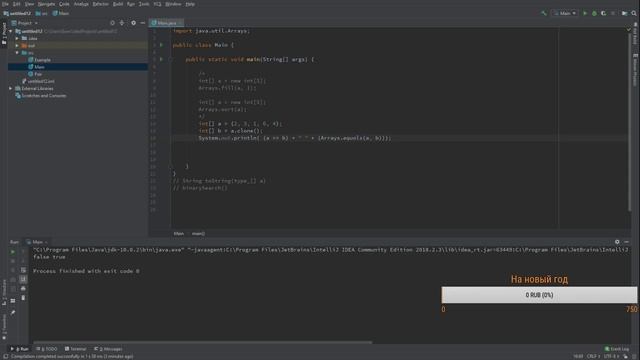Collapse the src folder node
Viewport: 640px width, 360px height.
point(17,53)
